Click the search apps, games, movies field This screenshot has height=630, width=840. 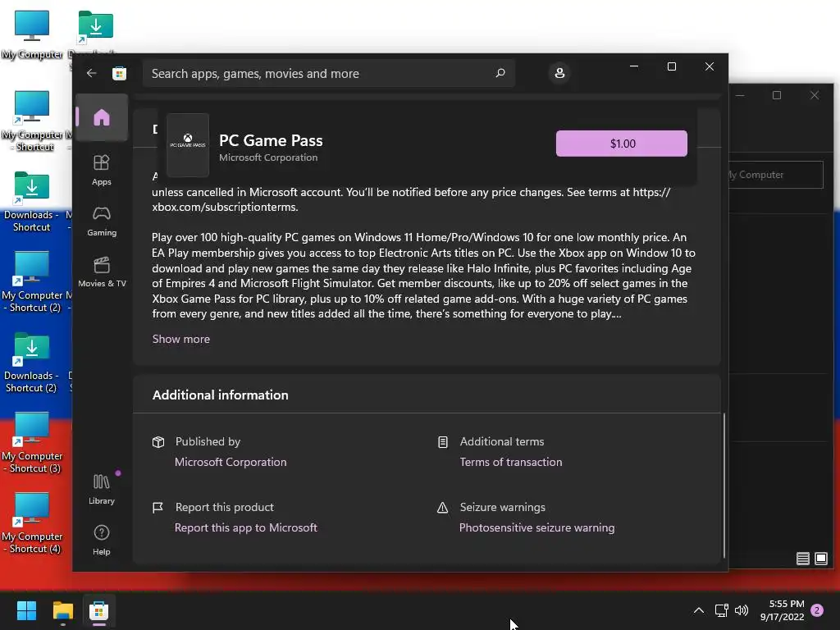coord(328,73)
